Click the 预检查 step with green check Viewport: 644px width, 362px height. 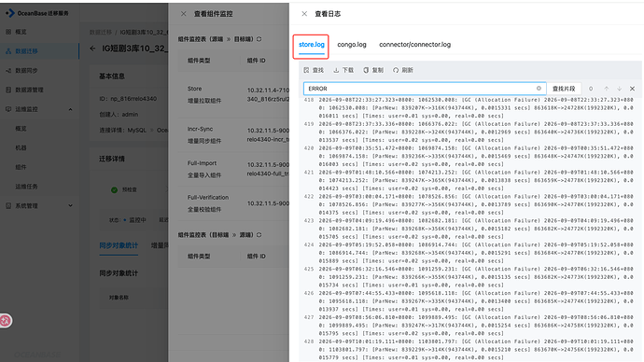[124, 190]
